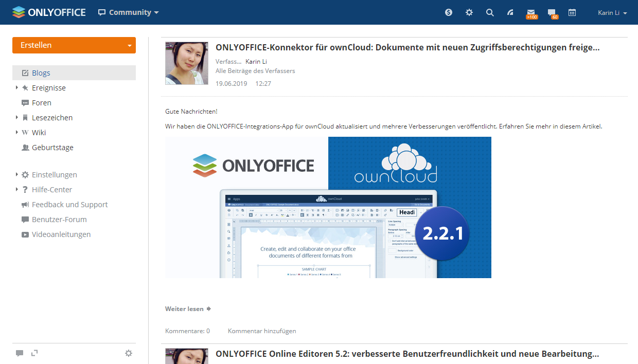Select Foren in the sidebar
The image size is (638, 364).
[x=41, y=103]
